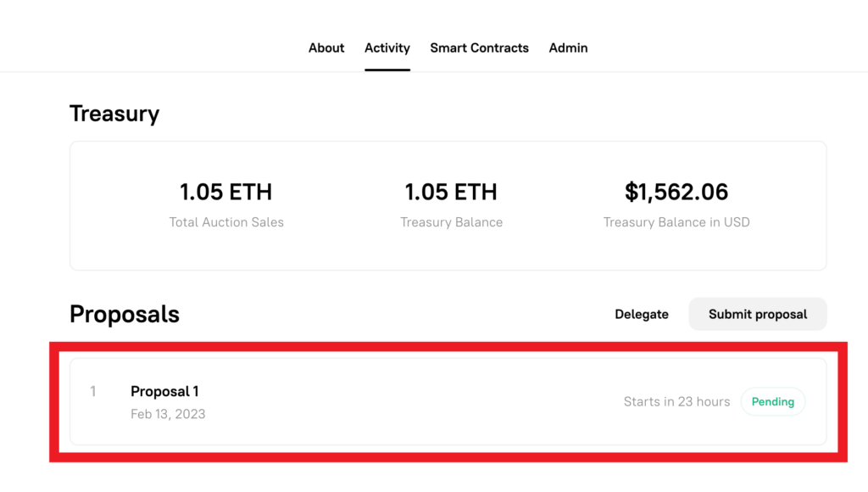
Task: Switch to the Smart Contracts tab
Action: (x=479, y=48)
